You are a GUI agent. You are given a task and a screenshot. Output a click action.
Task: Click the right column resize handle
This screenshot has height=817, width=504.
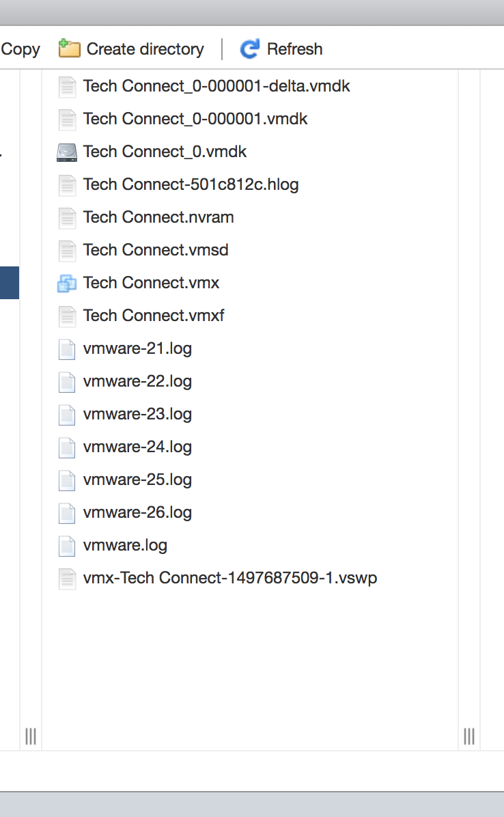469,736
